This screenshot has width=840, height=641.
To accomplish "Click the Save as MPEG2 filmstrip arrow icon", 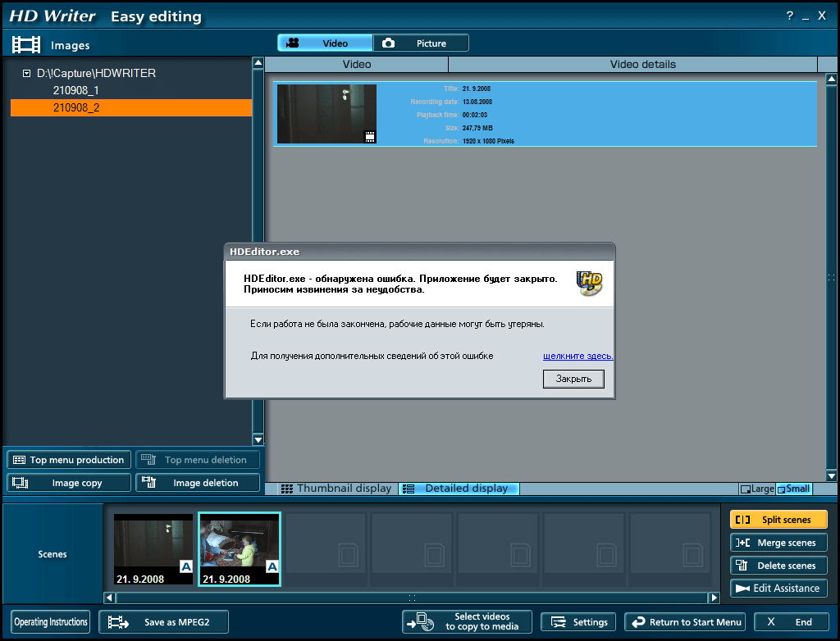I will pyautogui.click(x=118, y=621).
